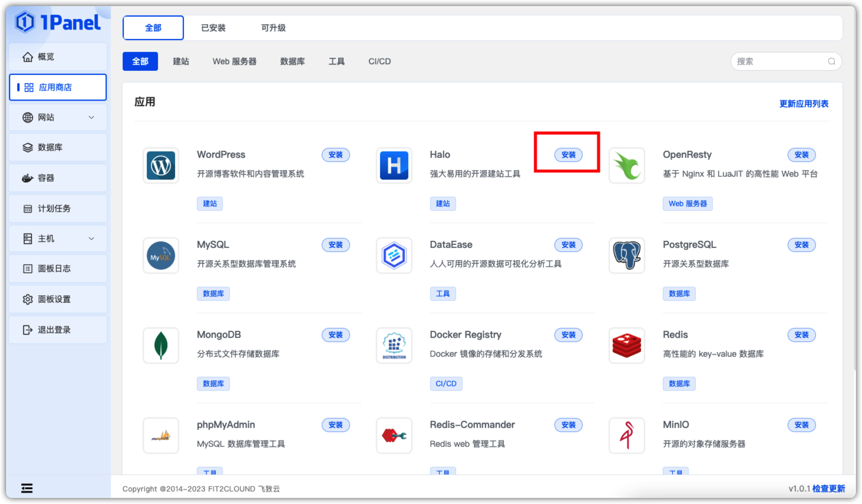Click the OpenResty bird icon
This screenshot has height=504, width=862.
(627, 165)
